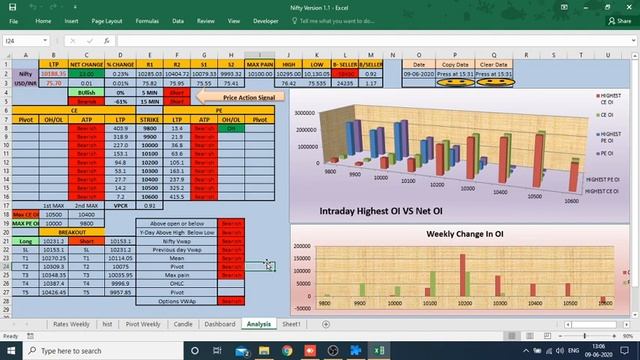The image size is (640, 360).
Task: Click the Save icon in title bar
Action: tap(12, 7)
